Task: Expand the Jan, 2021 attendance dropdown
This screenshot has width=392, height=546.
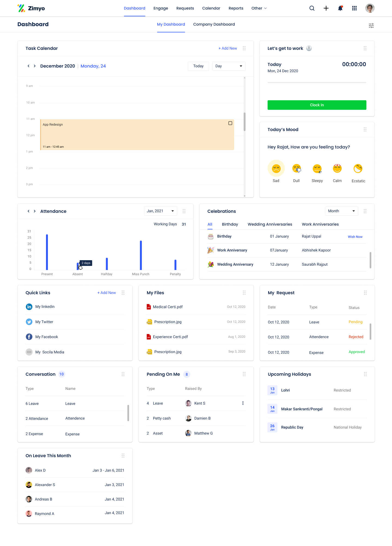Action: point(161,211)
